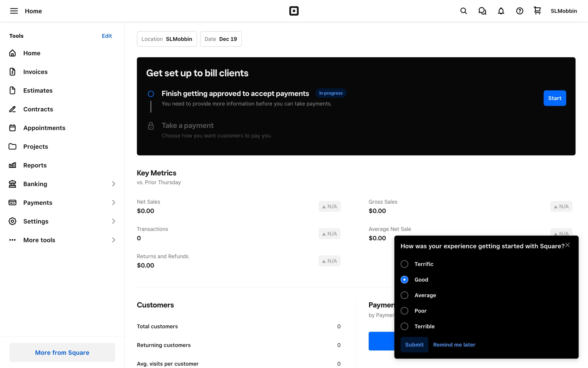588x368 pixels.
Task: Open the Location SLMobbin selector
Action: point(167,39)
